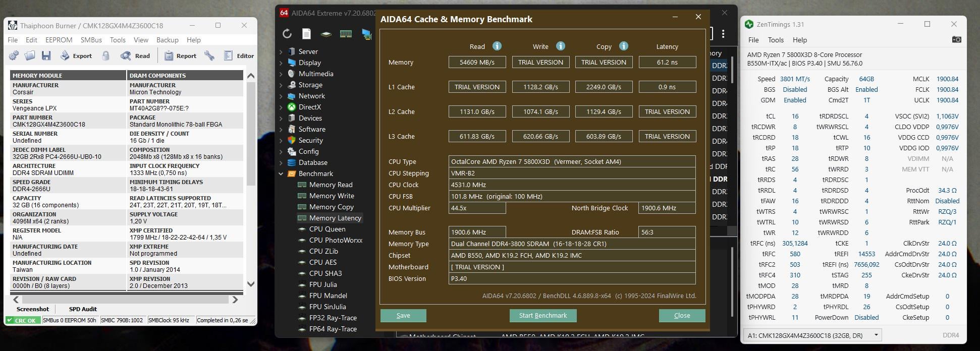
Task: Click the floppy disk save icon in Thaiphoon Burner
Action: pyautogui.click(x=46, y=55)
